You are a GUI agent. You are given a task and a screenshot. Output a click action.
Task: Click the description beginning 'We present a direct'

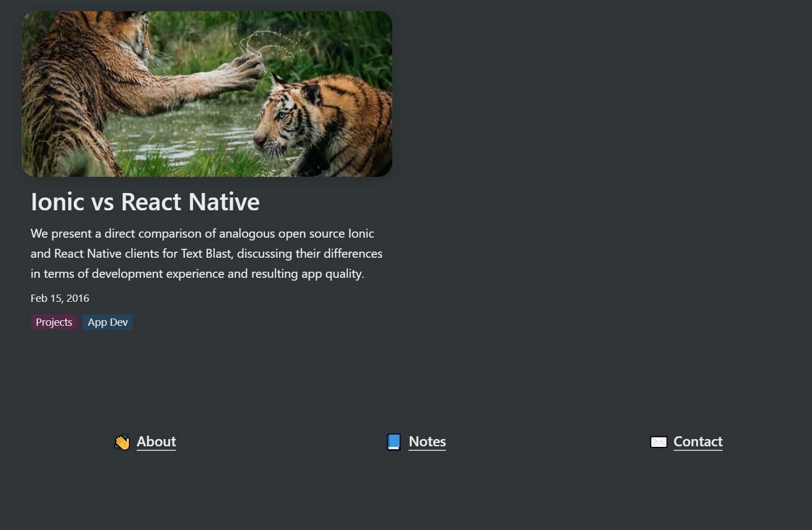click(206, 253)
